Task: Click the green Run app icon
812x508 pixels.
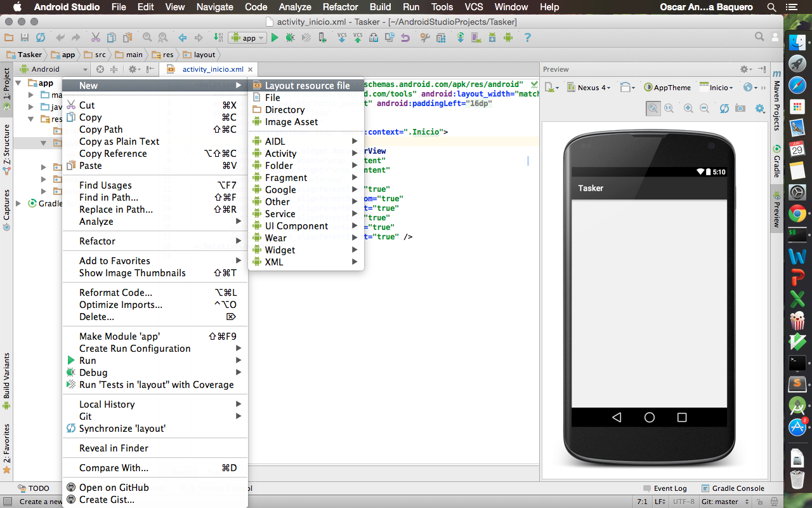Action: (275, 38)
